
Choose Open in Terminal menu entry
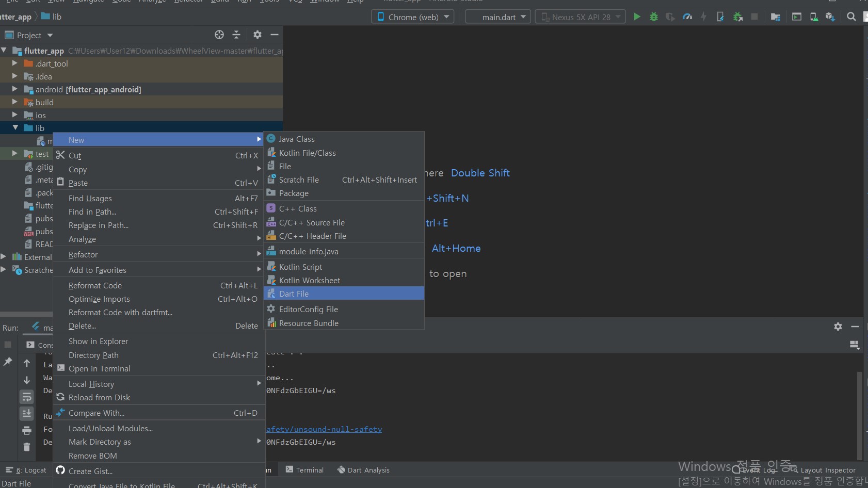(x=159, y=368)
